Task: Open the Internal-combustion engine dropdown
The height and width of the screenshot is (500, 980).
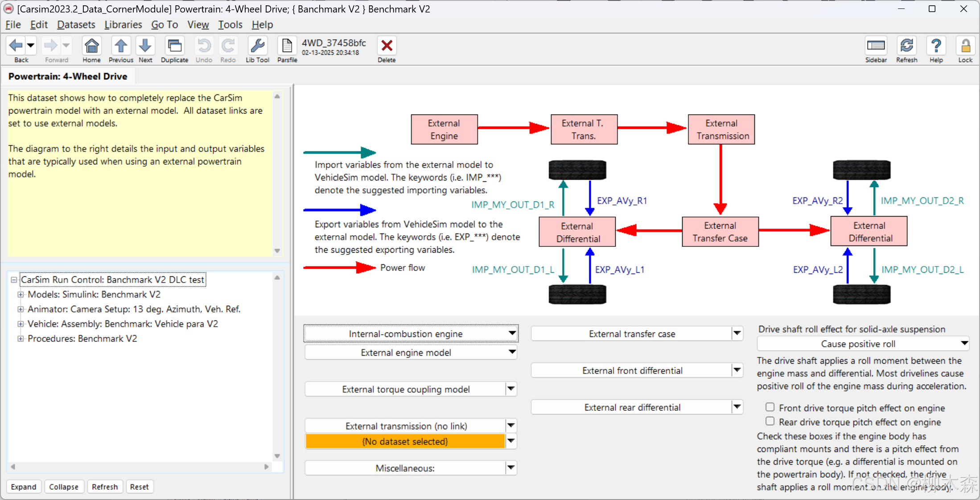Action: (411, 334)
